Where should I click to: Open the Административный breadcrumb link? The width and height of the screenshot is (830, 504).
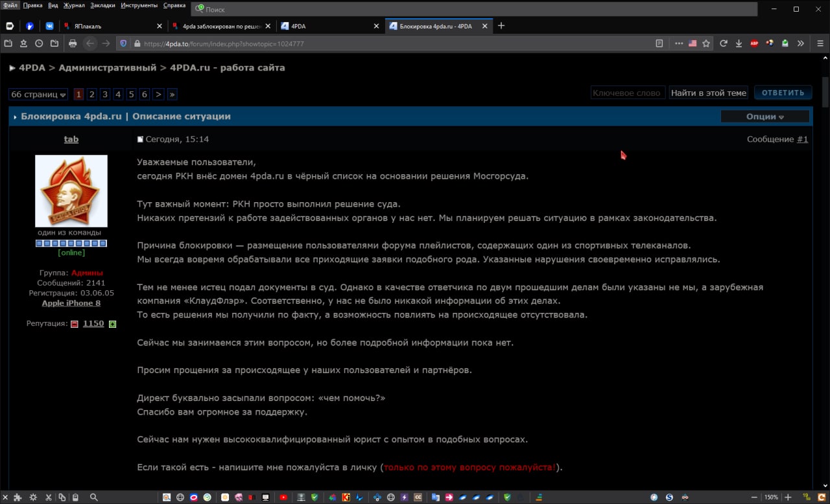(108, 67)
